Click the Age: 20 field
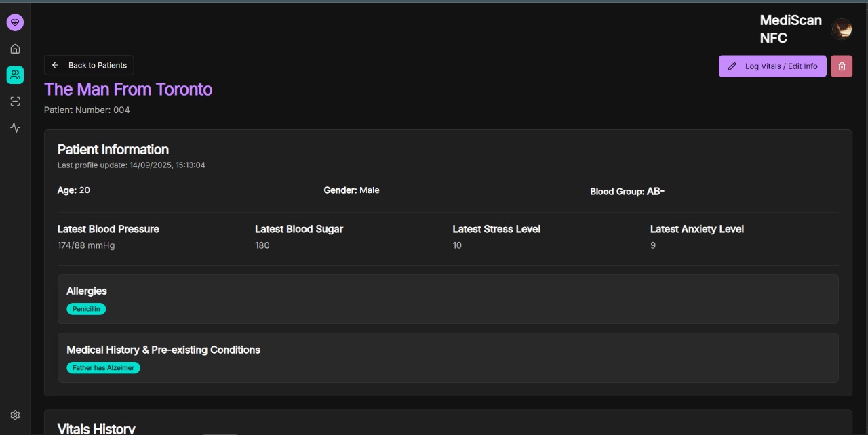 pyautogui.click(x=74, y=190)
